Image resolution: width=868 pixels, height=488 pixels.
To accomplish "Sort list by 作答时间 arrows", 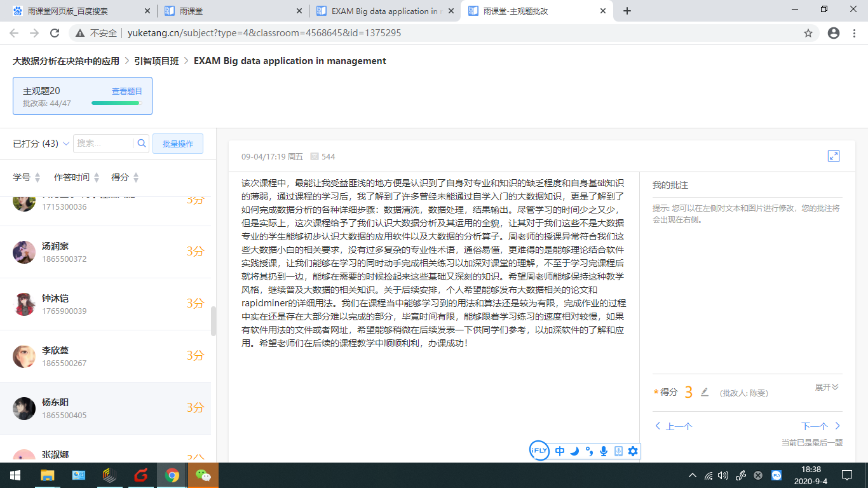I will pyautogui.click(x=95, y=177).
